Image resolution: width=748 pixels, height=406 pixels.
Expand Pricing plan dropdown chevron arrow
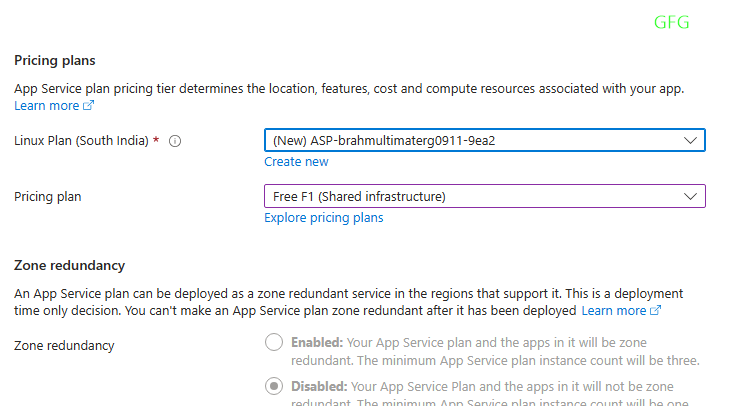[x=690, y=196]
